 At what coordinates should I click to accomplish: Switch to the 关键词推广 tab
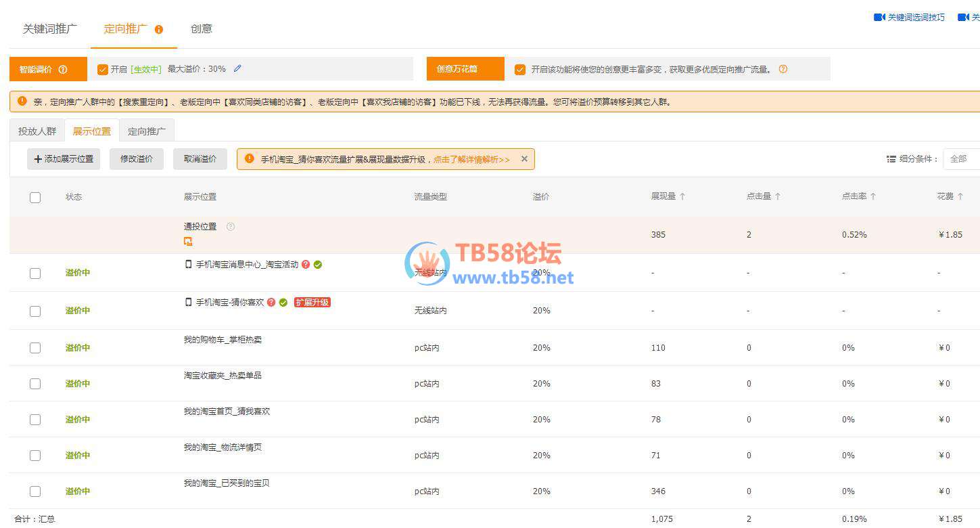pos(50,28)
